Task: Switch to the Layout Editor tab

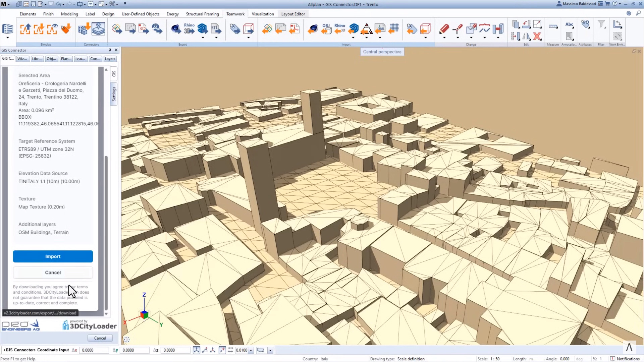Action: coord(293,14)
